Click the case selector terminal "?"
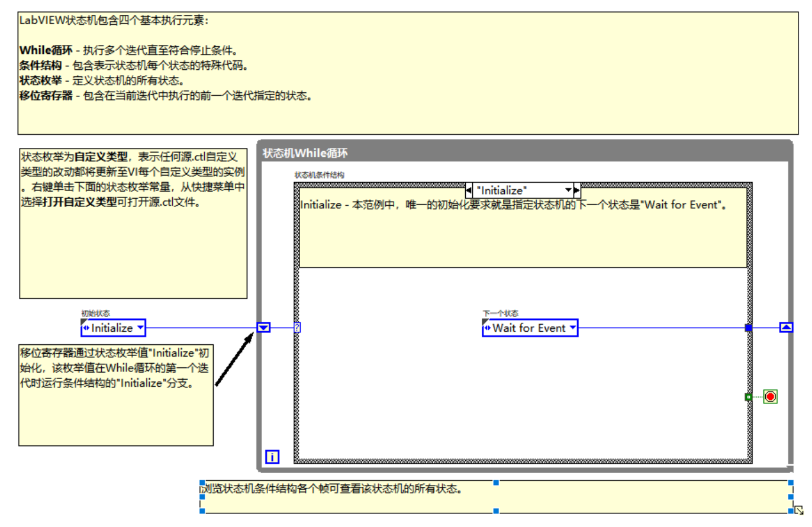 pos(297,327)
